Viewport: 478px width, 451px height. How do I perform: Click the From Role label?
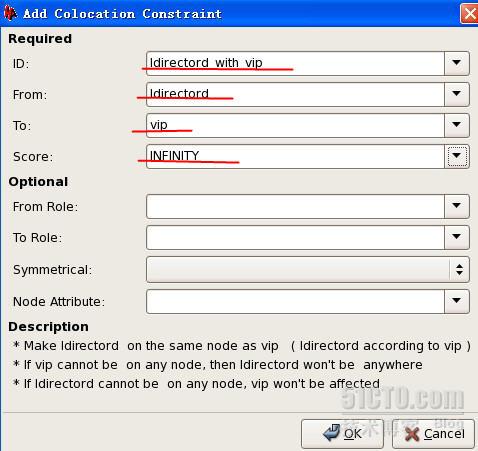[x=45, y=206]
